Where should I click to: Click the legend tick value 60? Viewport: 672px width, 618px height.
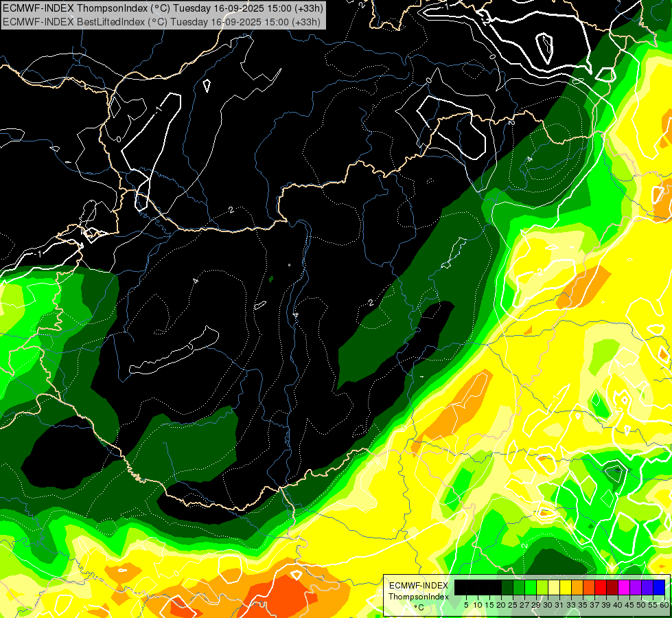664,605
